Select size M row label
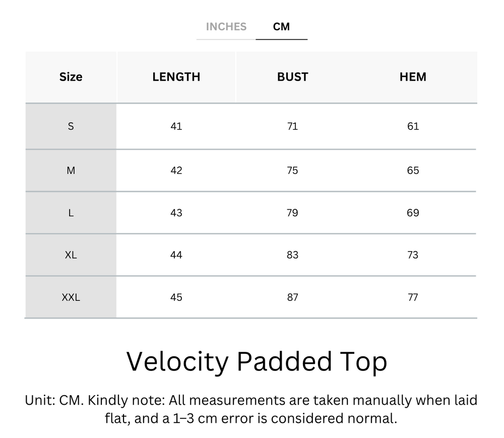The height and width of the screenshot is (438, 504). click(x=71, y=170)
